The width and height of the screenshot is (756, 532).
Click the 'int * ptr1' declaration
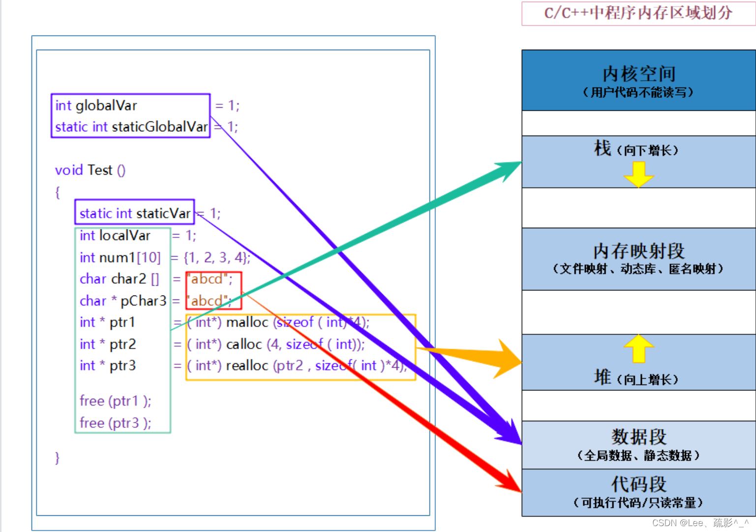point(107,323)
